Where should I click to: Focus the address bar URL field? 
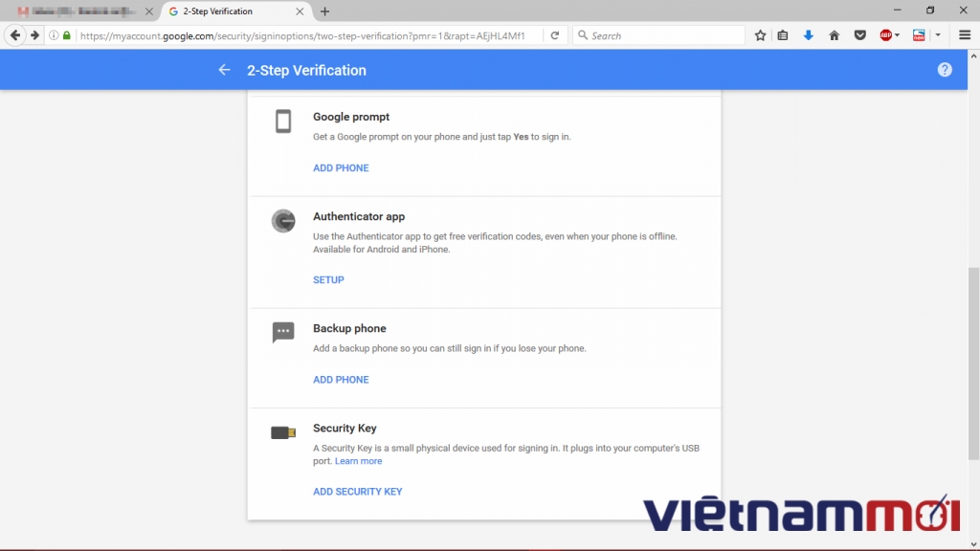302,35
